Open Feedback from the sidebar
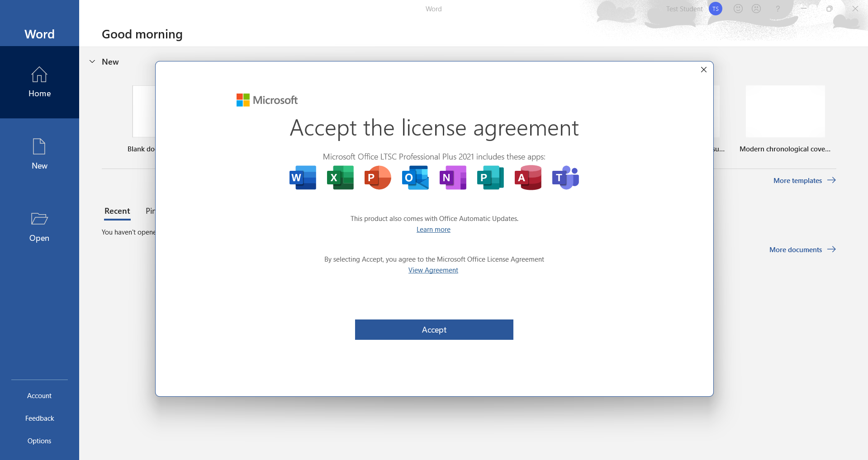The width and height of the screenshot is (868, 460). [x=39, y=418]
